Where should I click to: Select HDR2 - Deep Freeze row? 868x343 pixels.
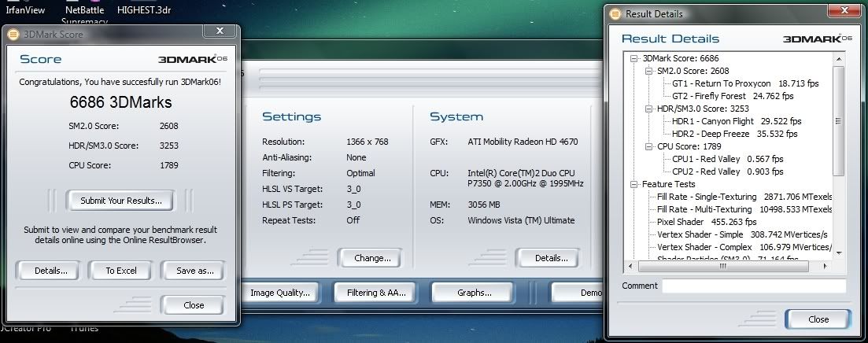click(734, 134)
